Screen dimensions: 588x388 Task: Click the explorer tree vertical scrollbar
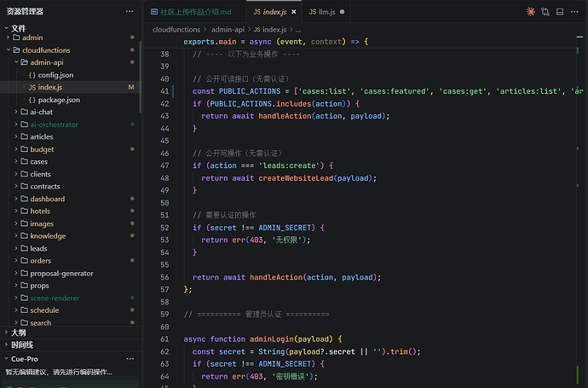141,77
